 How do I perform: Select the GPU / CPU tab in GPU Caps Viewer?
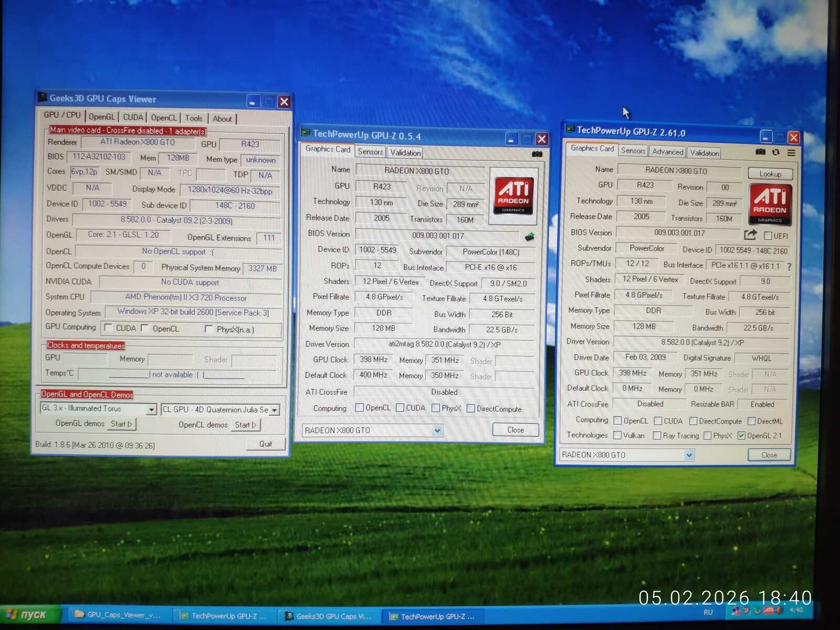[x=62, y=115]
